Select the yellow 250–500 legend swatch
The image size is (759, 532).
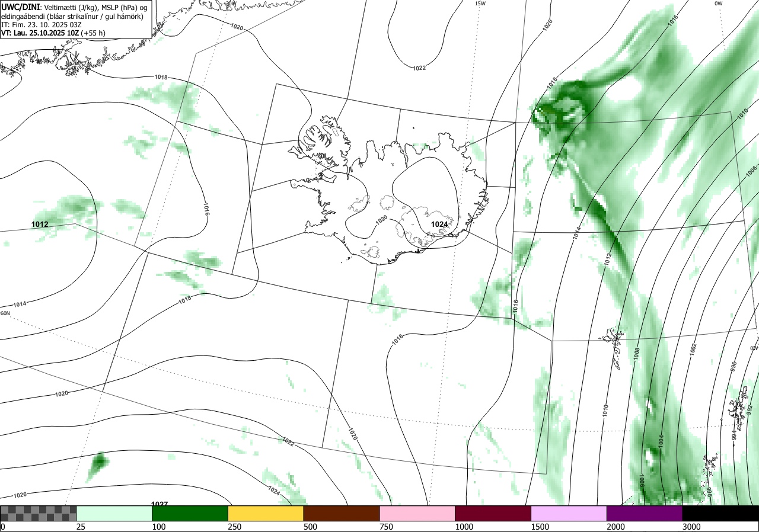coord(266,513)
